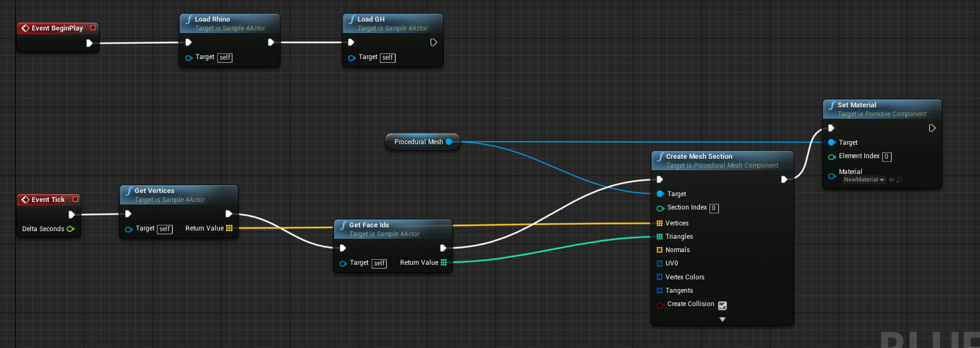Click the red delegate pin on Event BeginPlay
Image resolution: width=980 pixels, height=348 pixels.
pyautogui.click(x=93, y=28)
